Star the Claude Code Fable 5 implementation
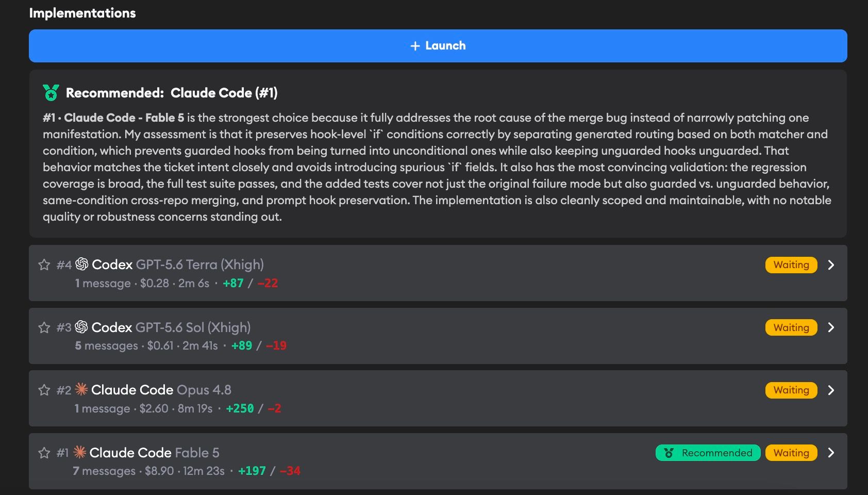Image resolution: width=868 pixels, height=495 pixels. [x=44, y=453]
